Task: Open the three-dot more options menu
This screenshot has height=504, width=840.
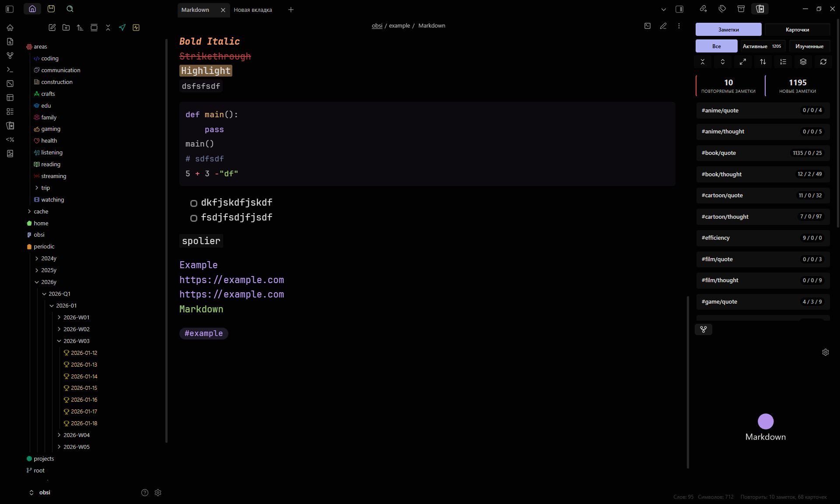Action: (679, 26)
